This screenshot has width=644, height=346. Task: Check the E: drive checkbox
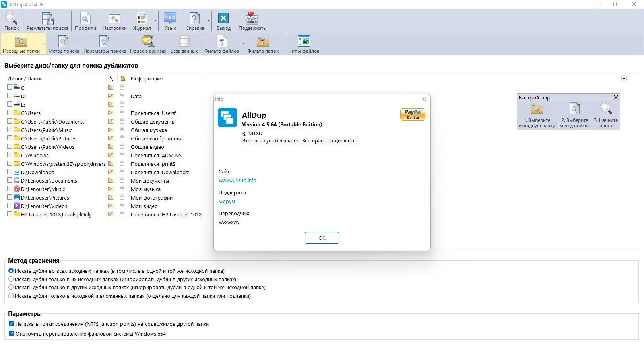tap(10, 104)
